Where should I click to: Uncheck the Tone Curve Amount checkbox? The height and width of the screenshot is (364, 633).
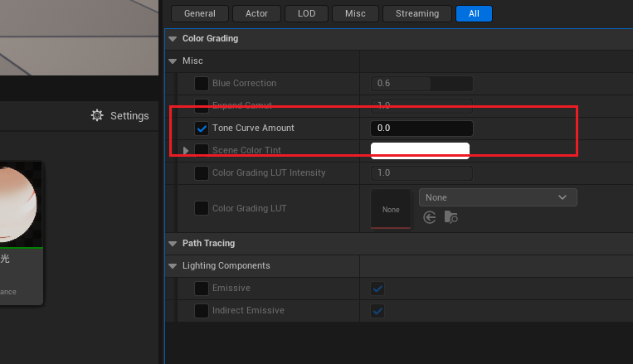202,129
